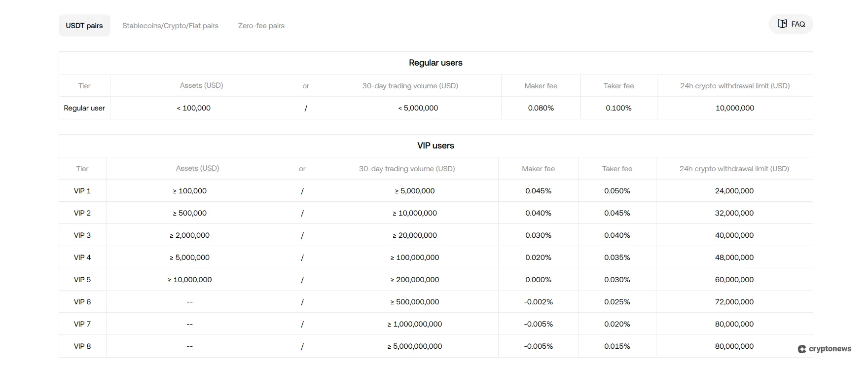Switch to Zero-fee pairs tab

261,26
